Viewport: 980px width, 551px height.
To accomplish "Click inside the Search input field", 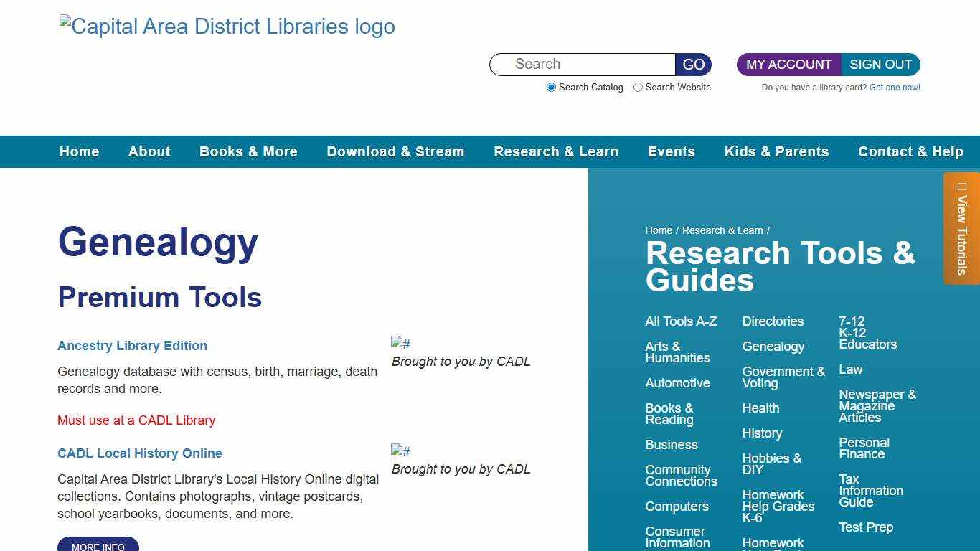I will pos(581,65).
